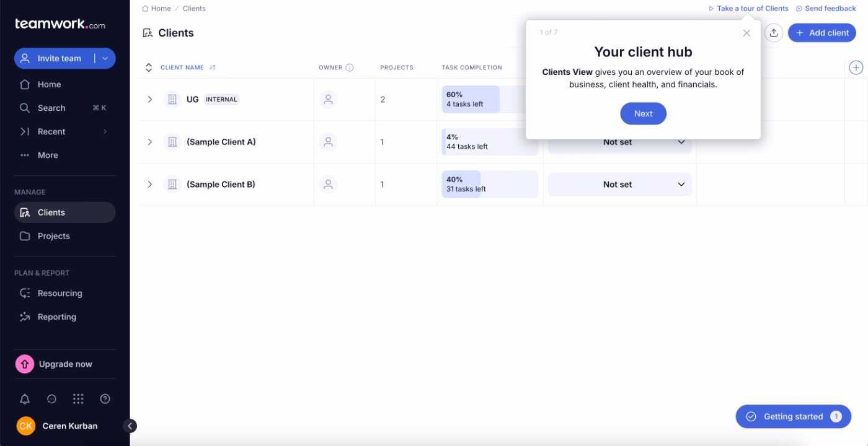Sort by the Client Name column header
The width and height of the screenshot is (868, 446).
188,68
